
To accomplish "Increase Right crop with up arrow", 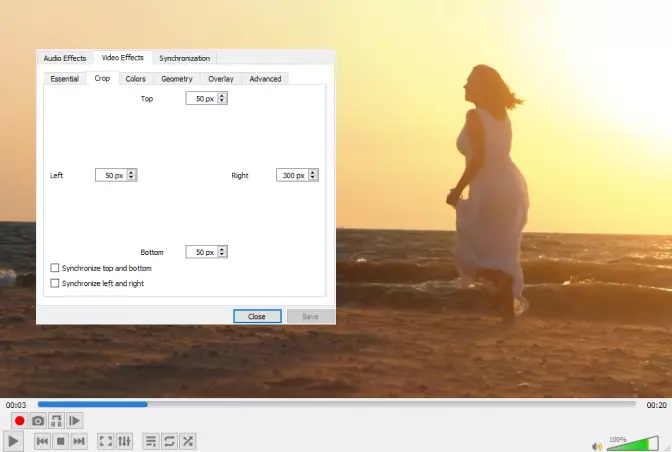I will coord(312,172).
